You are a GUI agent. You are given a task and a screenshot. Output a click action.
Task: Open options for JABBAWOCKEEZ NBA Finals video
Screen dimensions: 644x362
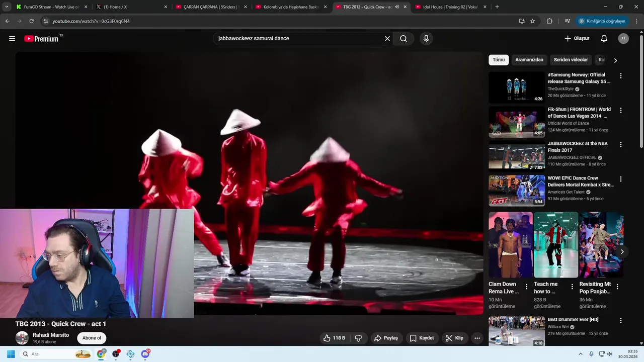pyautogui.click(x=620, y=144)
